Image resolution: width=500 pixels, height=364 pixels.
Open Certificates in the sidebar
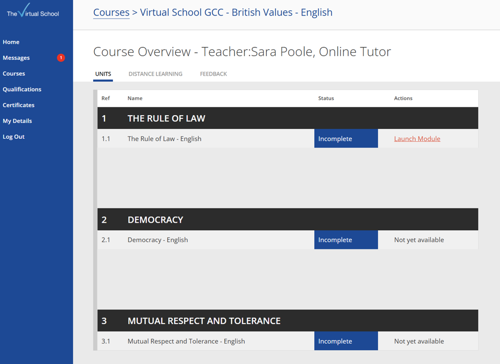(x=18, y=105)
